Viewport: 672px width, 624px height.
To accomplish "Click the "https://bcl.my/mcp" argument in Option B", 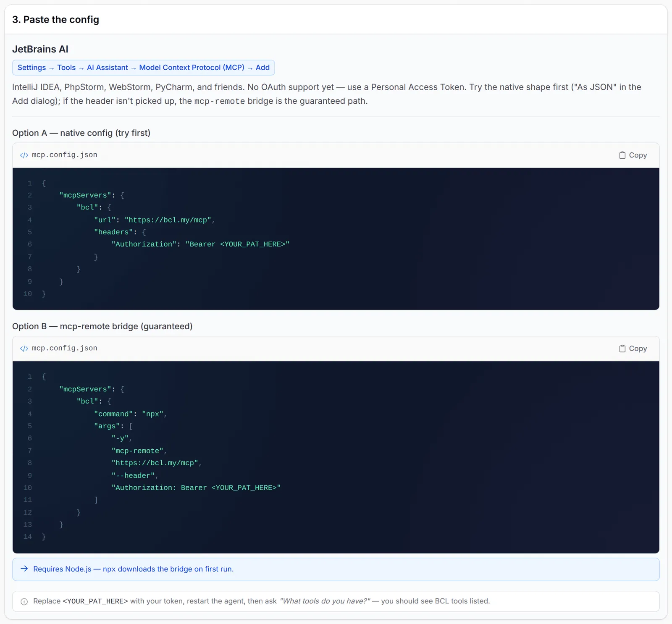I will coord(157,463).
